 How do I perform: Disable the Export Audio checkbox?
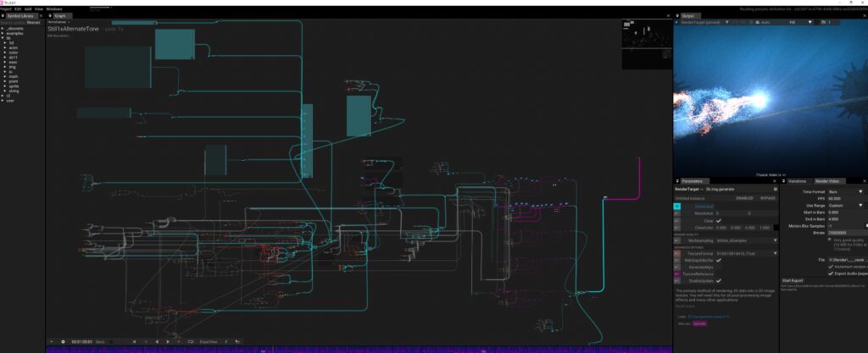(x=830, y=274)
